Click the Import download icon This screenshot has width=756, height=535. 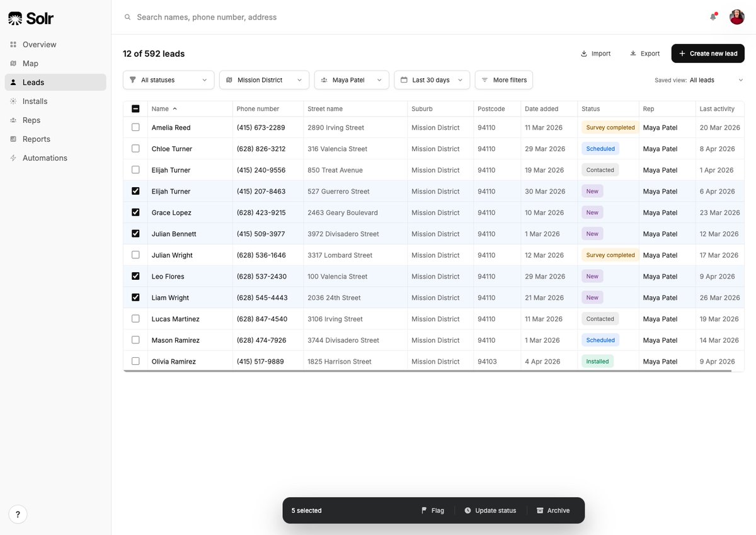584,54
